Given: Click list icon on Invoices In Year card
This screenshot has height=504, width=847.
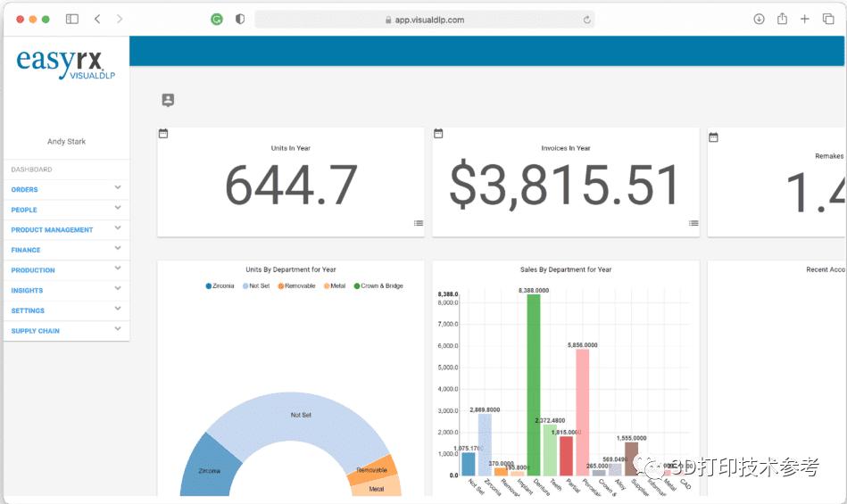Looking at the screenshot, I should click(693, 223).
